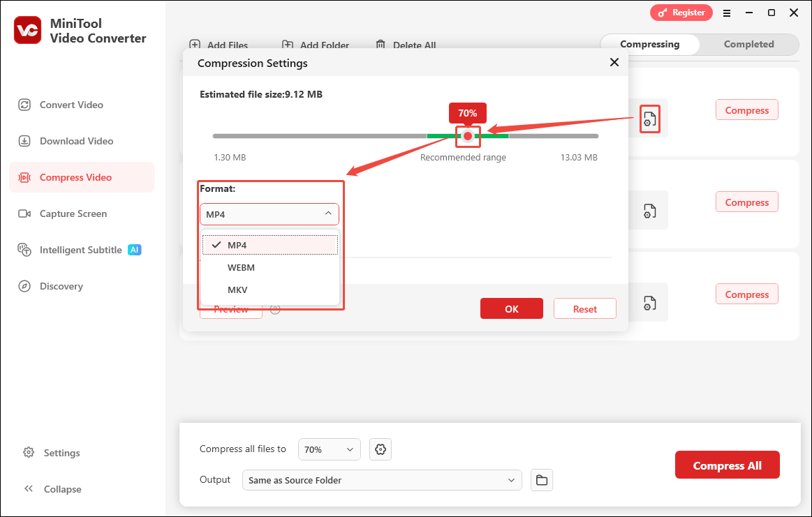Open the Compress all files to dropdown
The height and width of the screenshot is (517, 812).
click(x=329, y=449)
